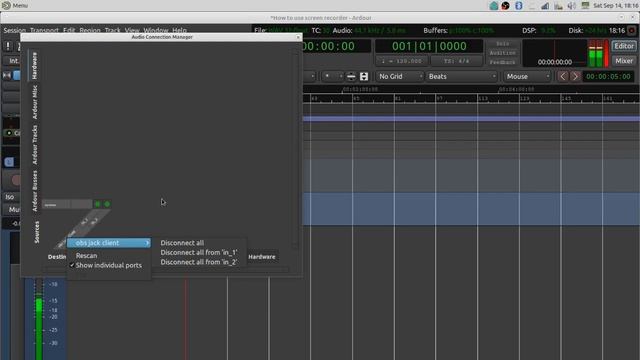Click the OBS Studio tray icon
This screenshot has height=360, width=640.
505,6
